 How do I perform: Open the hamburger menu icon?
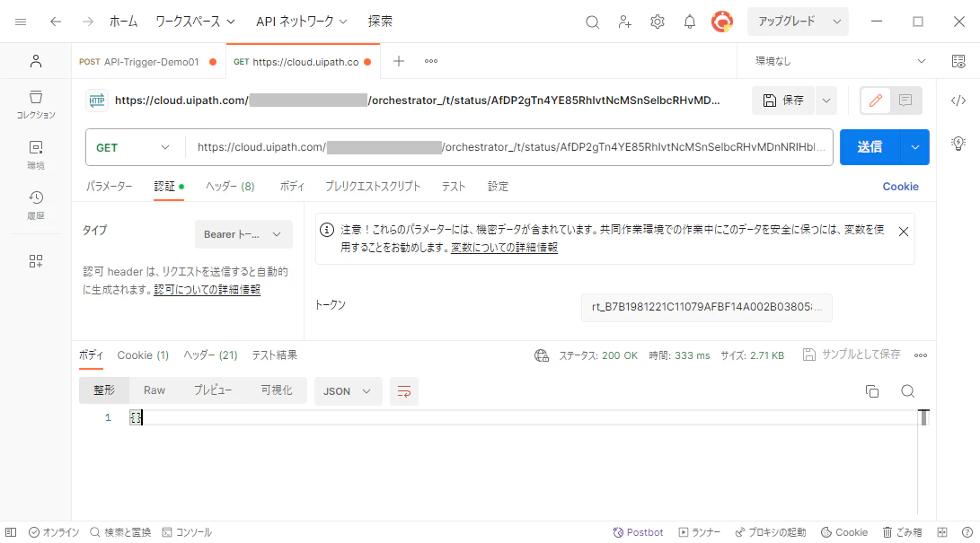point(21,22)
